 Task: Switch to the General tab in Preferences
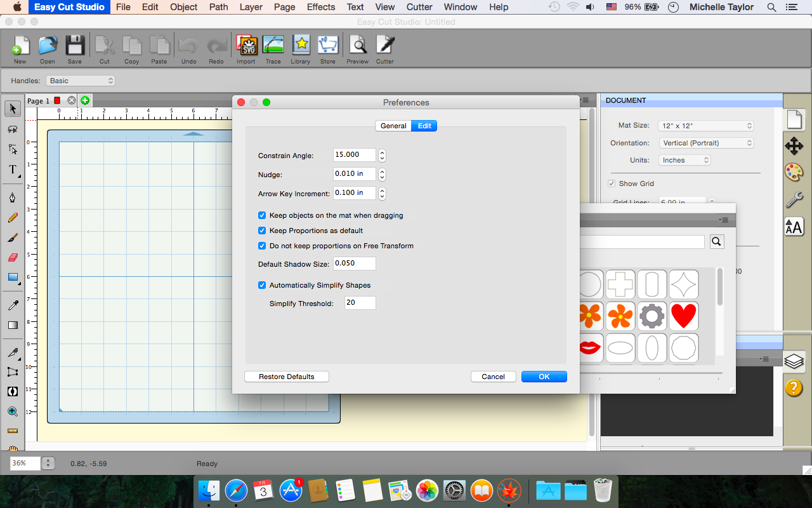pos(393,126)
